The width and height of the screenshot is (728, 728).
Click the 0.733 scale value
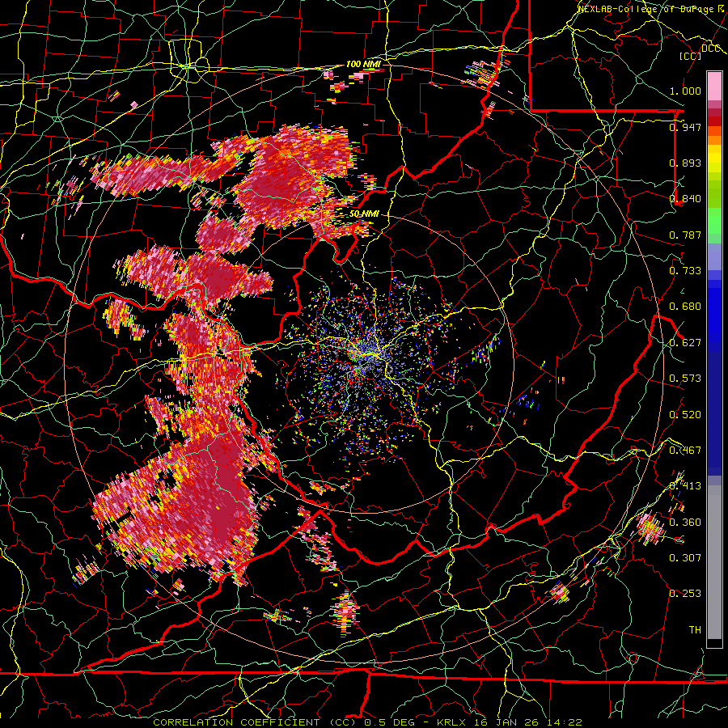[685, 271]
